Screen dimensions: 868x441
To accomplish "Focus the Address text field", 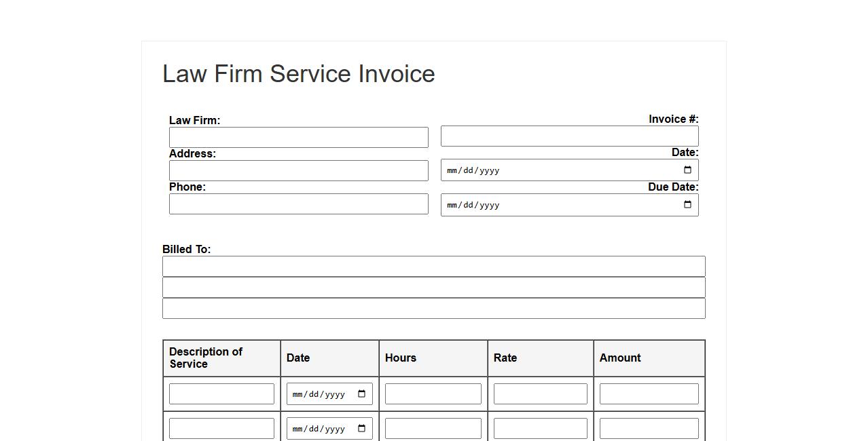I will coord(298,170).
